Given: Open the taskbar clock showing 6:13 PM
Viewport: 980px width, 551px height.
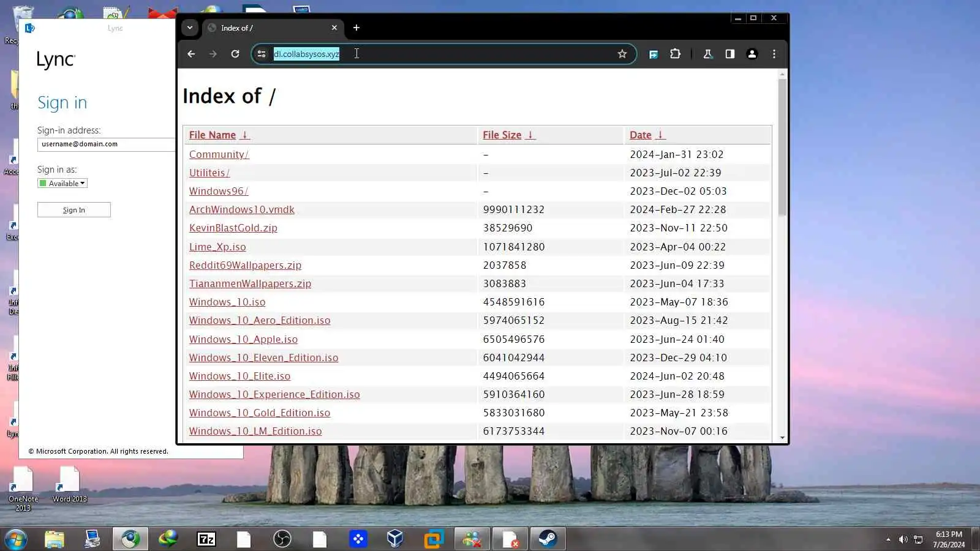Looking at the screenshot, I should (949, 539).
